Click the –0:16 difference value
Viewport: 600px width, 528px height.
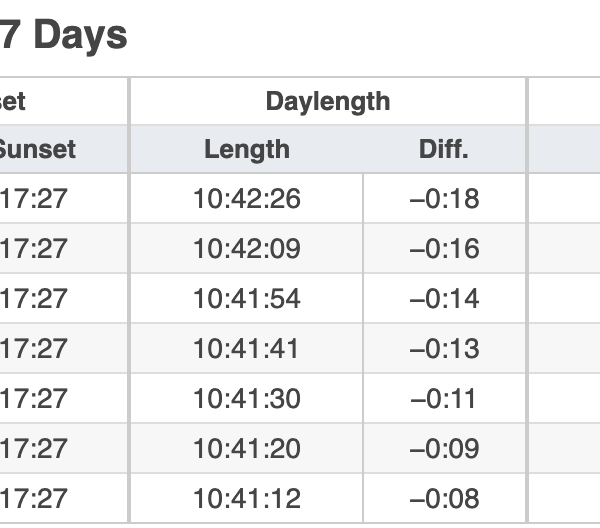tap(444, 248)
